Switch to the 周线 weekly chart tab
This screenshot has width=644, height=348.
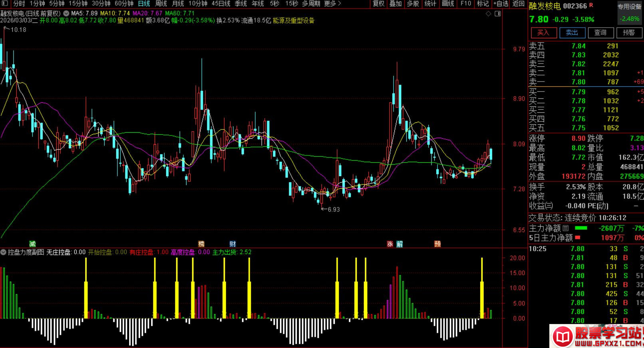[161, 4]
